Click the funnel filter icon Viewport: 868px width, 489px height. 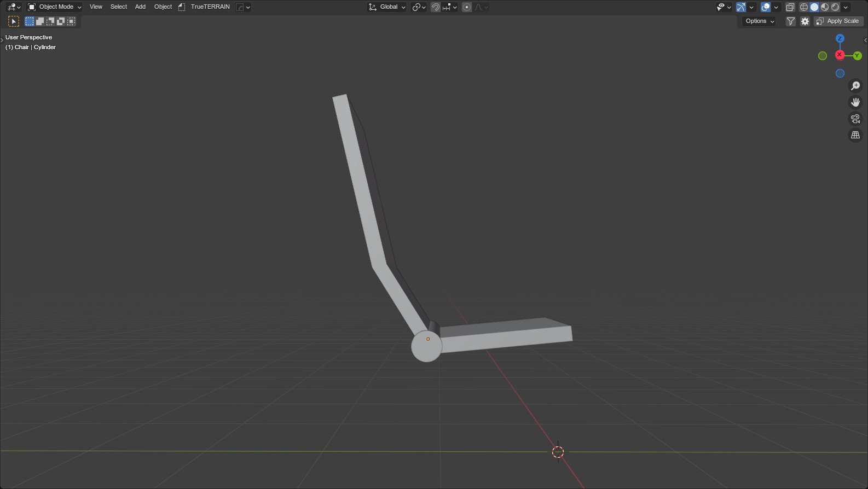[x=791, y=21]
